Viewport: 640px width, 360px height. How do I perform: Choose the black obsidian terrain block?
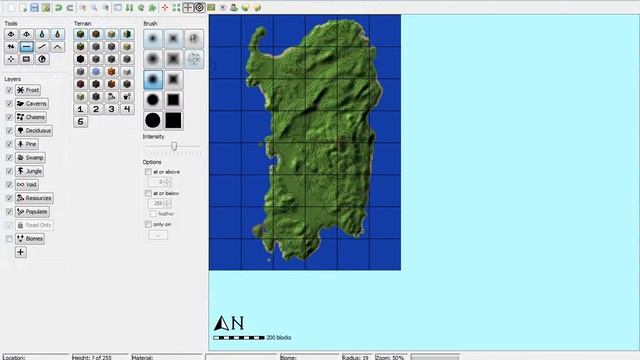(80, 59)
